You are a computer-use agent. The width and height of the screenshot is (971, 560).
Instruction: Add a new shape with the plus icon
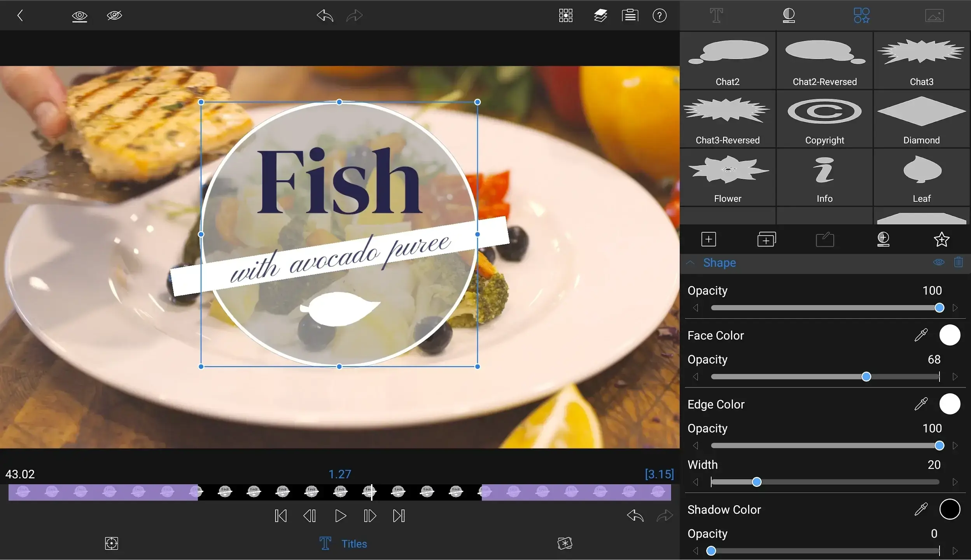708,239
